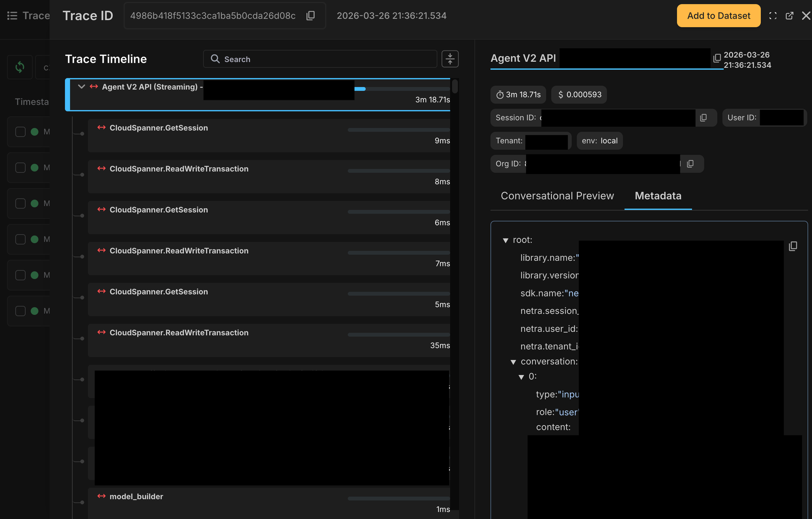Copy the Trace ID value
This screenshot has width=812, height=519.
311,15
